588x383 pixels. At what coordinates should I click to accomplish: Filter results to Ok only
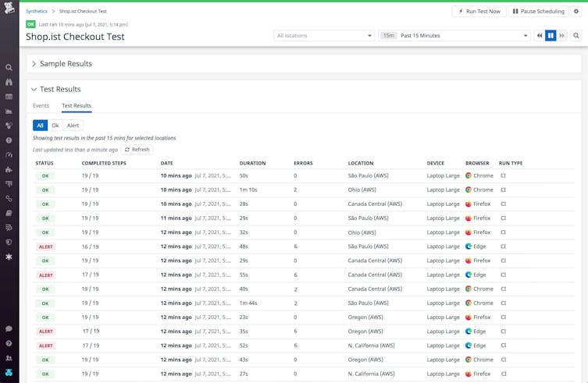[55, 126]
